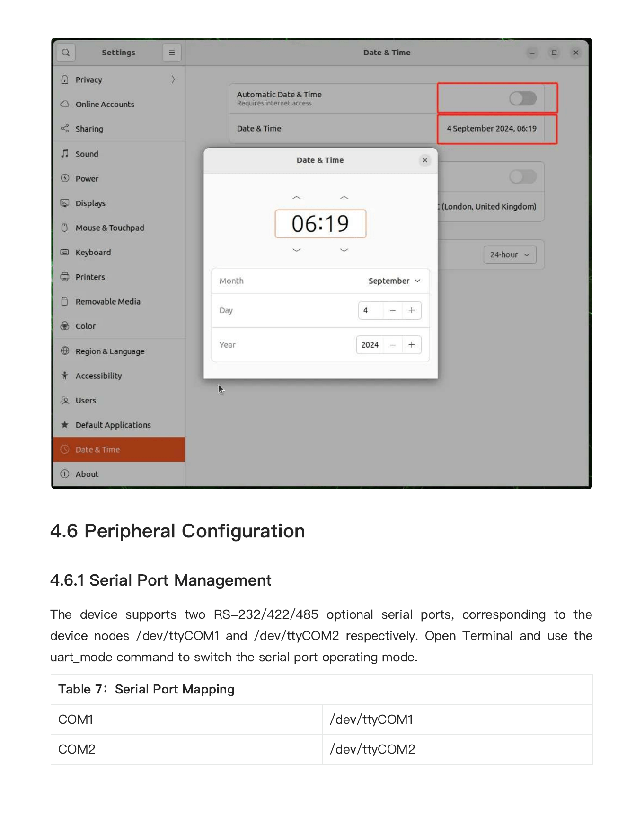Viewport: 644px width, 833px height.
Task: Open the Sound settings panel
Action: [119, 154]
